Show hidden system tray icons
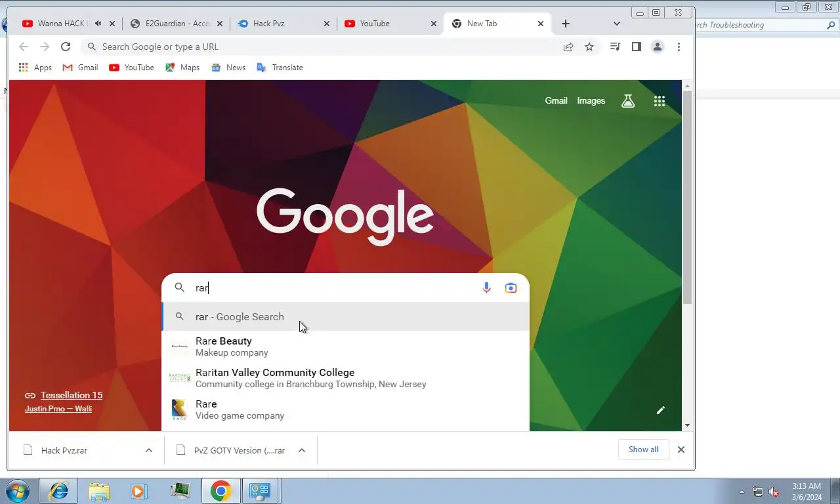Screen dimensions: 840x504 (x=742, y=492)
